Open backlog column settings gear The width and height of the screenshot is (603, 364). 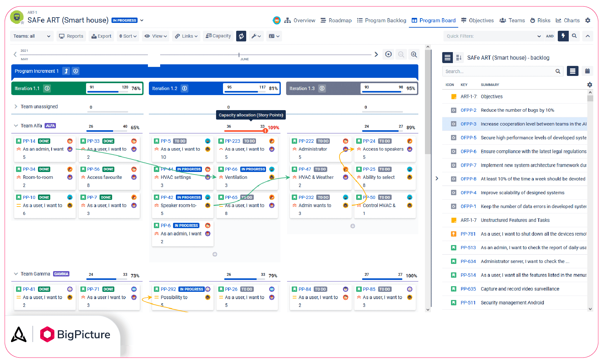point(589,85)
